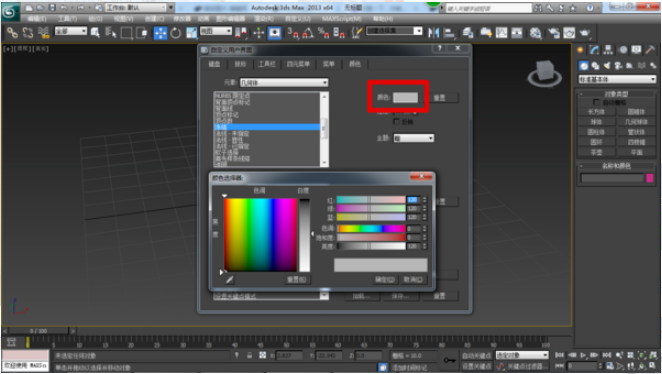Open the selection filter 全部 dropdown

[x=71, y=31]
